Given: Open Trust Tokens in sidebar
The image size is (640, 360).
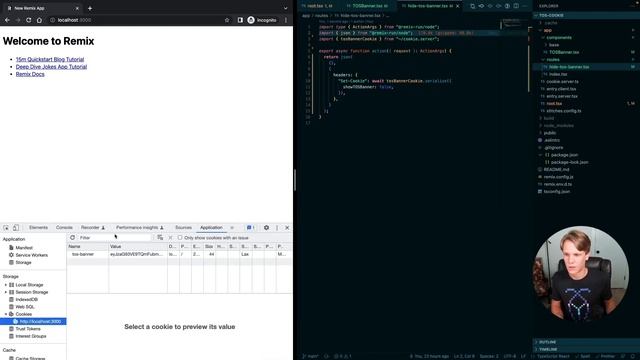Looking at the screenshot, I should [x=28, y=329].
